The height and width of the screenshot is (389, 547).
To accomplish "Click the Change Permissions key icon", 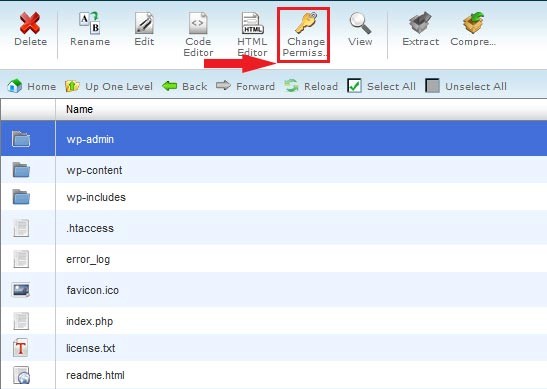I will 306,22.
